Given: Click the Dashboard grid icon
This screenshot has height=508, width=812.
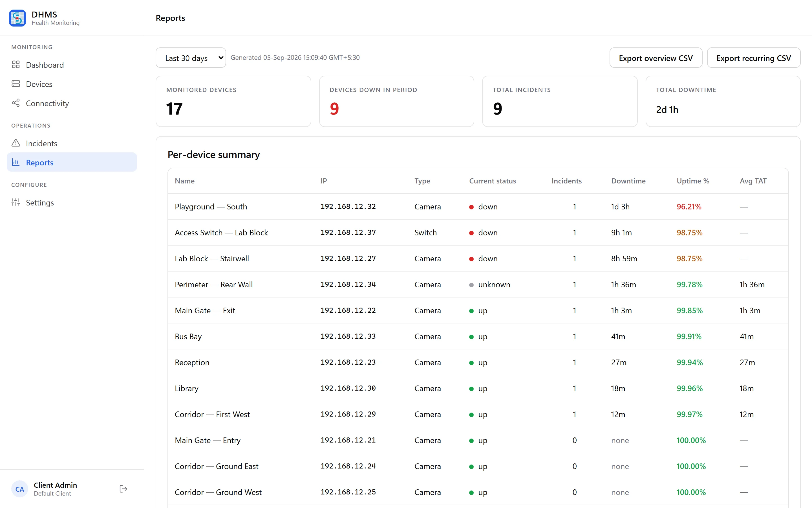Looking at the screenshot, I should (x=16, y=65).
